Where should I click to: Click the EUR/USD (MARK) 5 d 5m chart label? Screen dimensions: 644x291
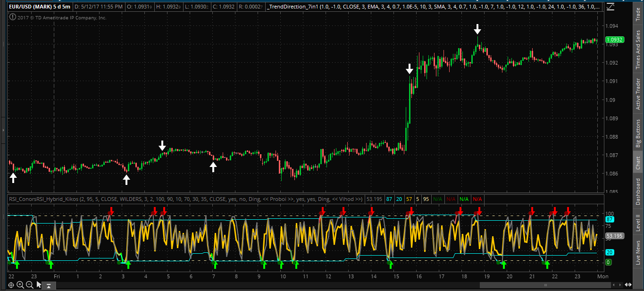click(40, 7)
